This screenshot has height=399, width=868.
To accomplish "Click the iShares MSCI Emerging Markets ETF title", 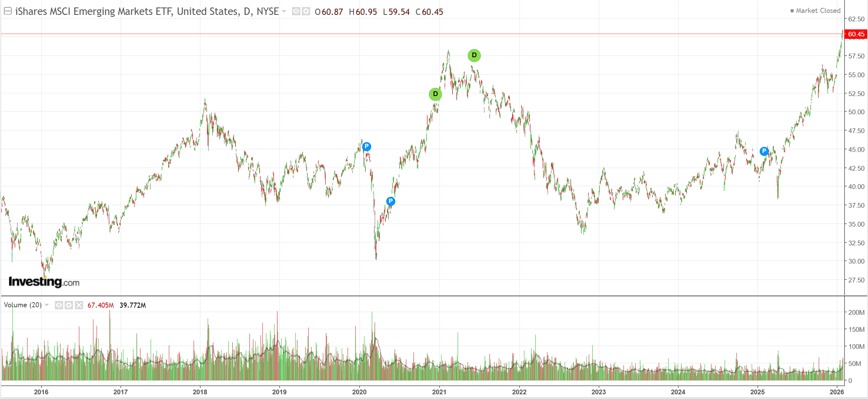I will coord(147,11).
